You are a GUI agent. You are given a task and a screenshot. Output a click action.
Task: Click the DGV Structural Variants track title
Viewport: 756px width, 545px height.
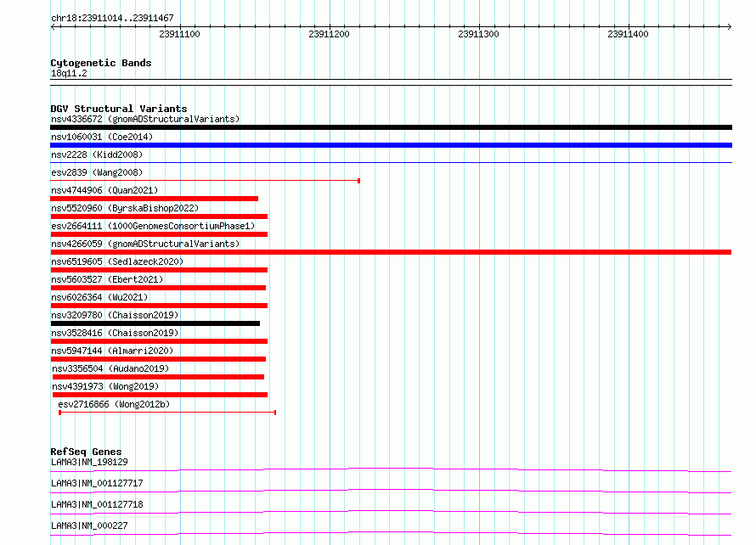pos(119,109)
